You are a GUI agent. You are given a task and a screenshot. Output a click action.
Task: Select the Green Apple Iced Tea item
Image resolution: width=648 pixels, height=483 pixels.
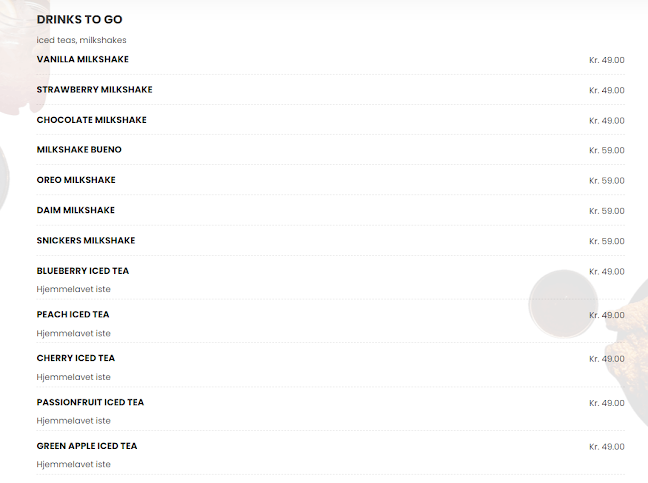click(87, 446)
